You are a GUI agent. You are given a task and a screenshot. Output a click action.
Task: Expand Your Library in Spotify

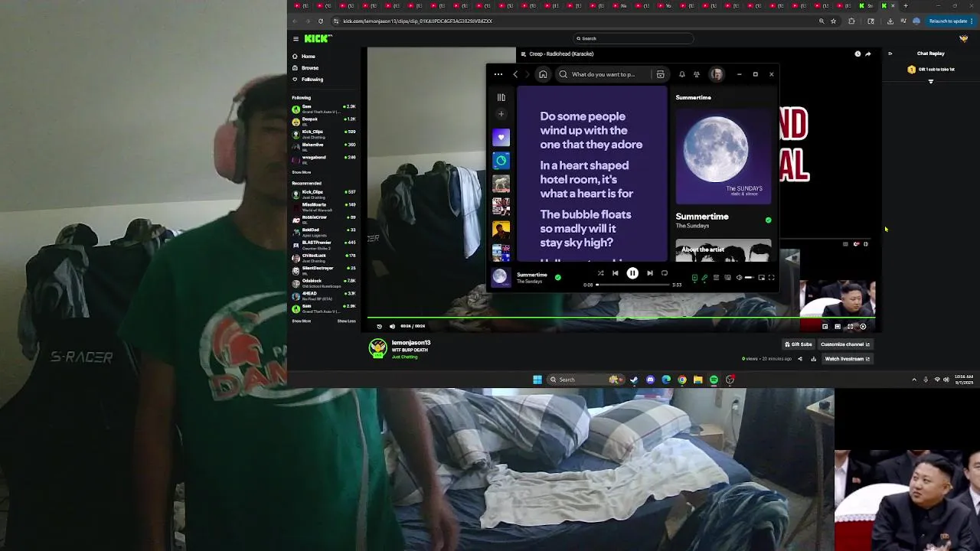501,98
